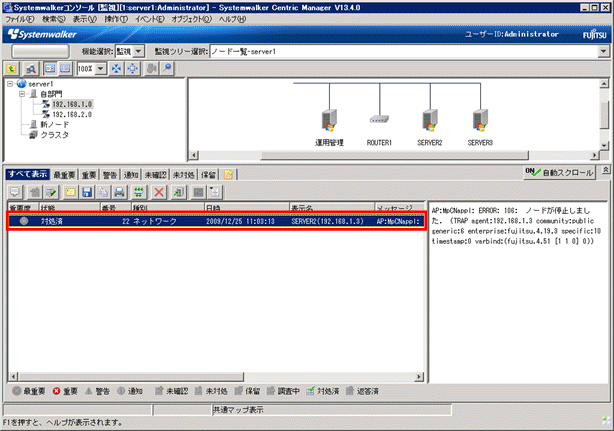This screenshot has width=614, height=431.
Task: Sort by the 日時 column header
Action: 247,207
